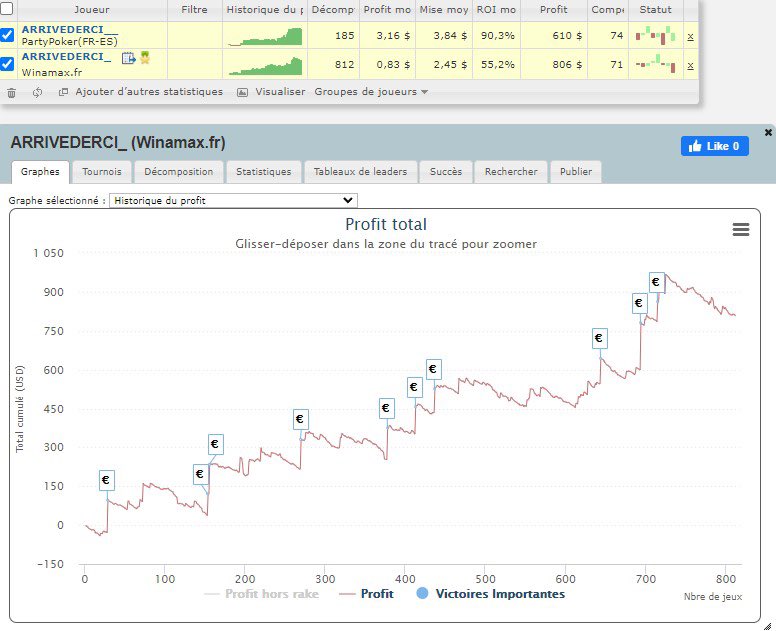The width and height of the screenshot is (776, 631).
Task: Sort by the Statut column header
Action: tap(655, 9)
